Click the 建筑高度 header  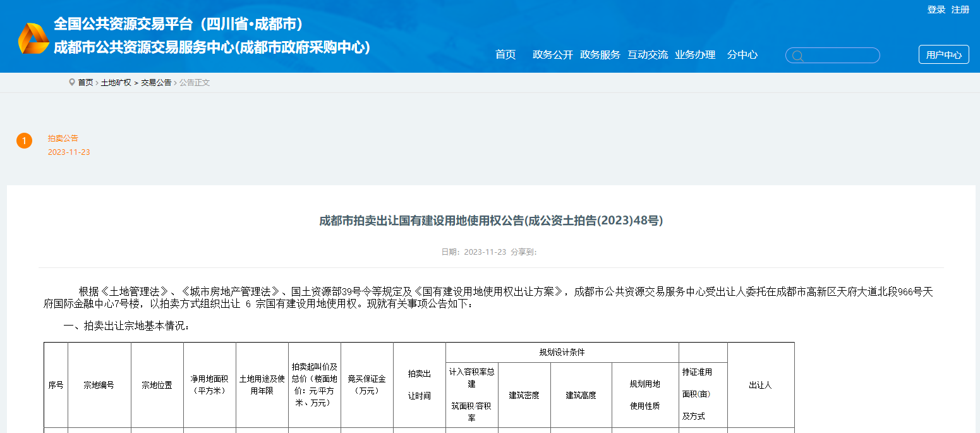click(x=581, y=395)
